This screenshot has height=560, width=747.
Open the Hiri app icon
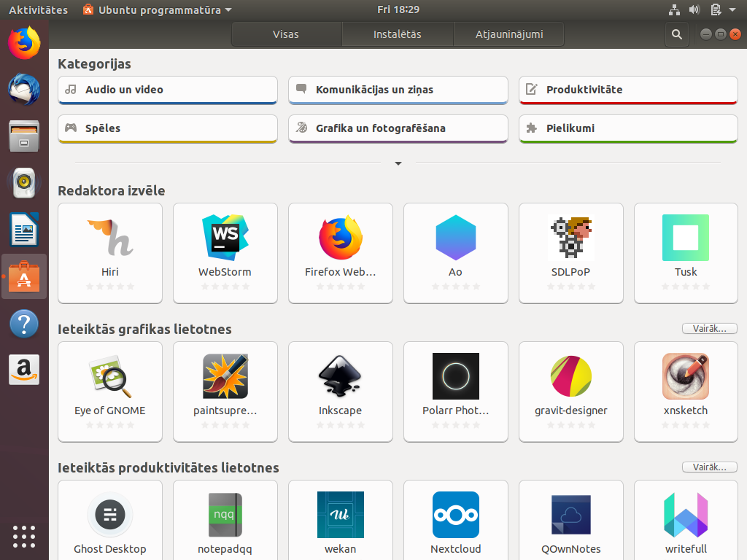pyautogui.click(x=110, y=238)
